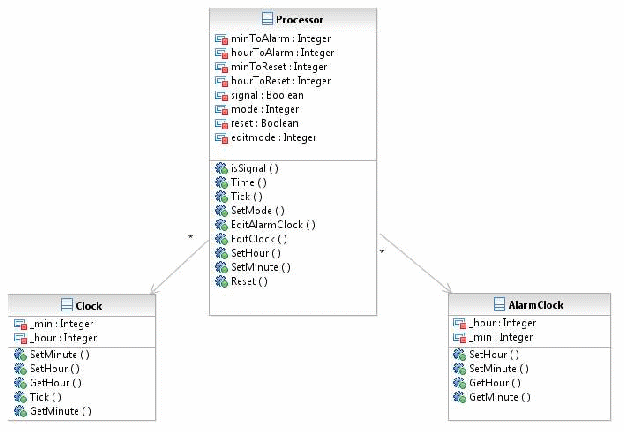Select Processor Tick () operation text

247,197
